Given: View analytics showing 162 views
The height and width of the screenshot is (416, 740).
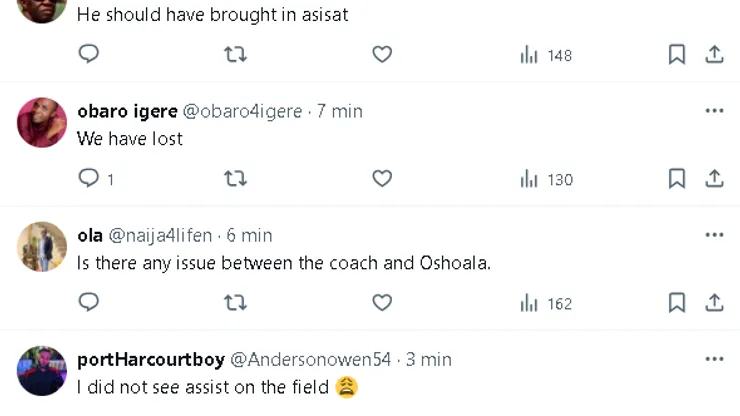Looking at the screenshot, I should point(546,303).
